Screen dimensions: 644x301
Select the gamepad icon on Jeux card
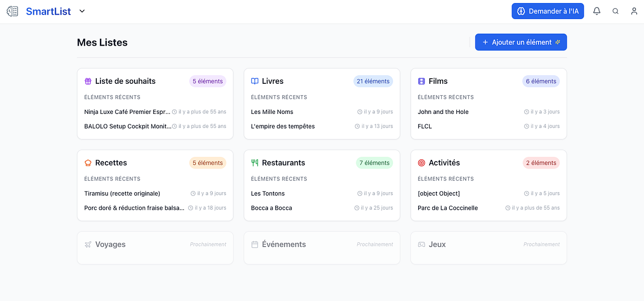[x=421, y=244]
